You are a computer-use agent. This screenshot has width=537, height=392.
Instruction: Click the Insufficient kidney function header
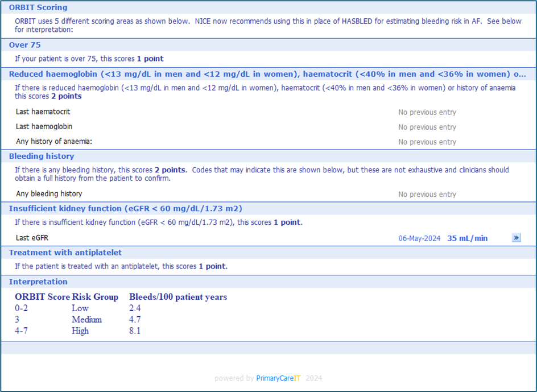(x=126, y=208)
